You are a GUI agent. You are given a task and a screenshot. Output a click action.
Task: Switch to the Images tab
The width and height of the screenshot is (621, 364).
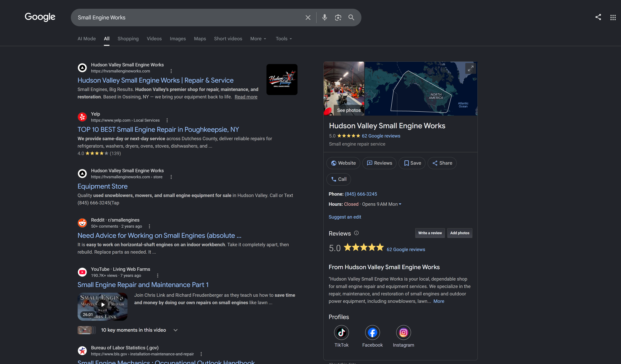(178, 39)
